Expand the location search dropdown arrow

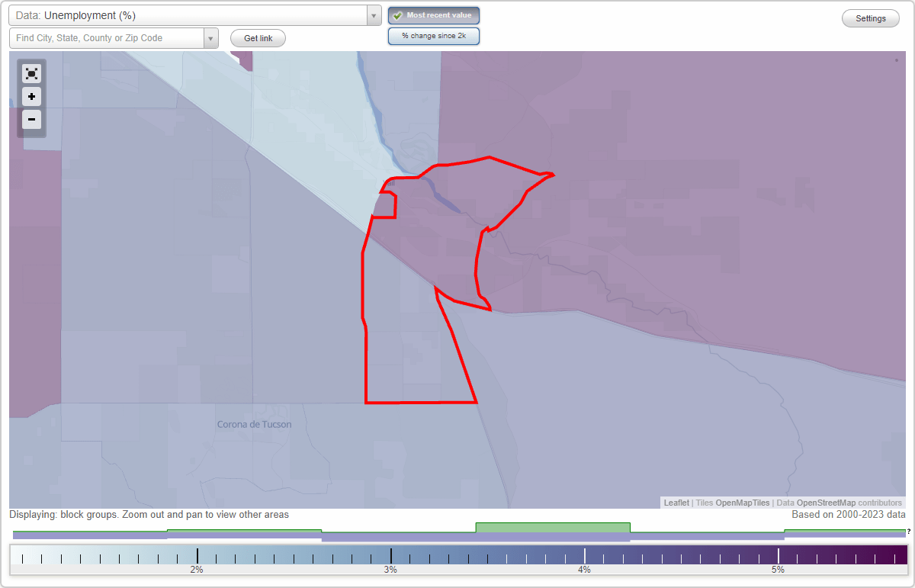coord(211,38)
